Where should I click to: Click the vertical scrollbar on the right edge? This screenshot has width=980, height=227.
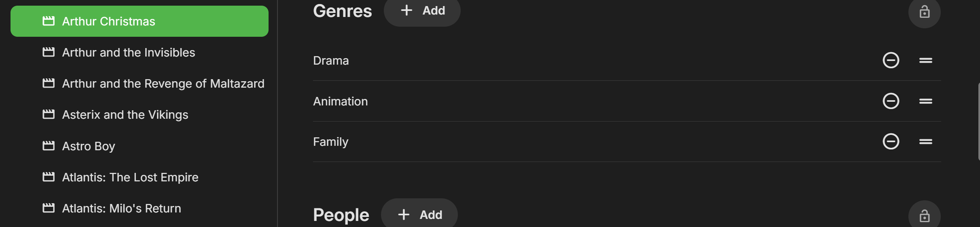pos(978,121)
